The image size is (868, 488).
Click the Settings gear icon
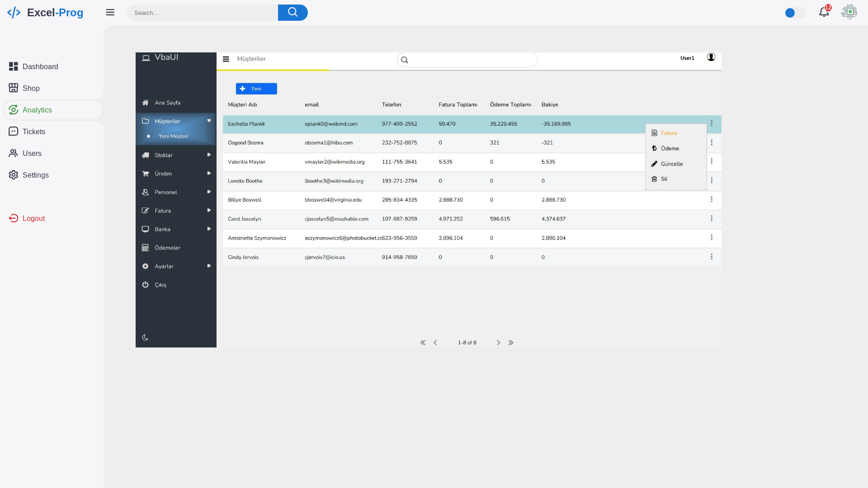click(x=14, y=175)
